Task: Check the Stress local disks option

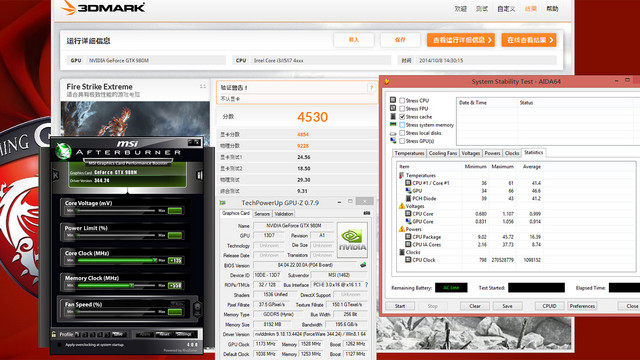Action: click(x=402, y=133)
